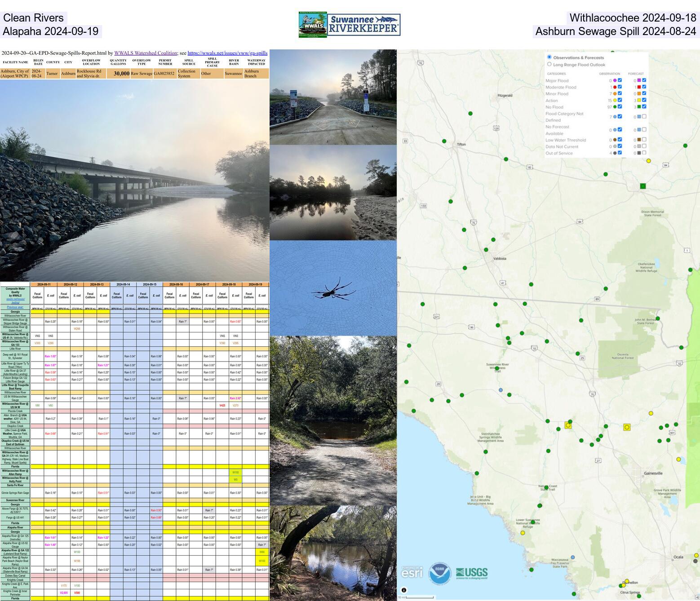This screenshot has height=601, width=700.
Task: Select Observations & Forecasts radio button
Action: click(x=549, y=57)
